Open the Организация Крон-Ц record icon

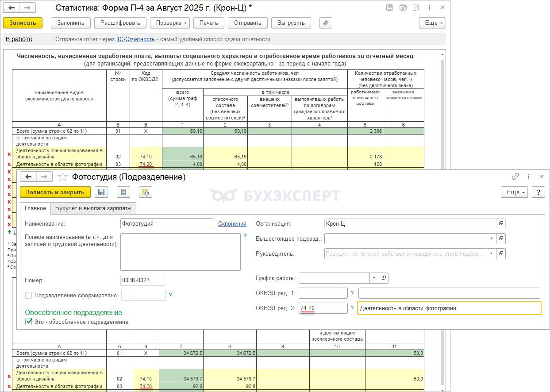tap(501, 223)
